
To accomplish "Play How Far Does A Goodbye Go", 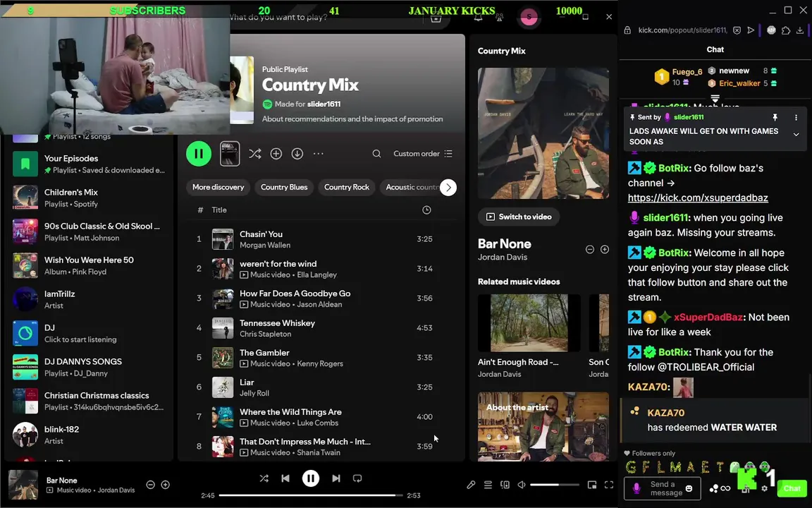I will (x=322, y=298).
